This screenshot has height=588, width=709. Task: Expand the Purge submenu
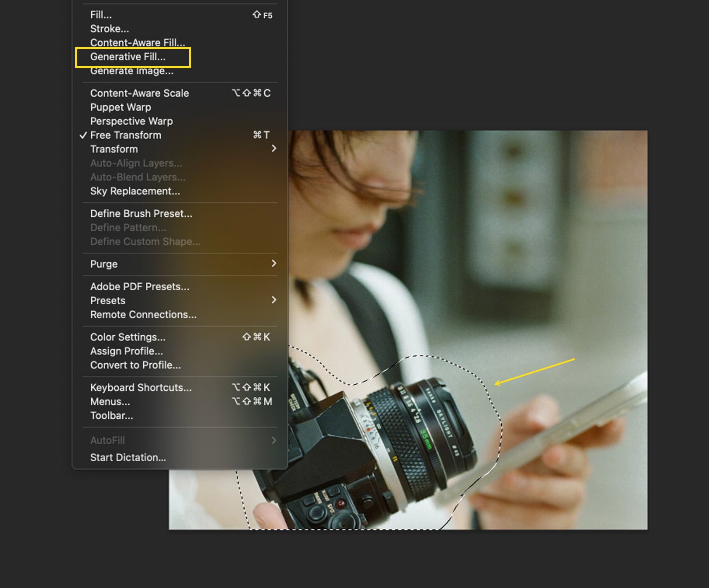point(104,264)
